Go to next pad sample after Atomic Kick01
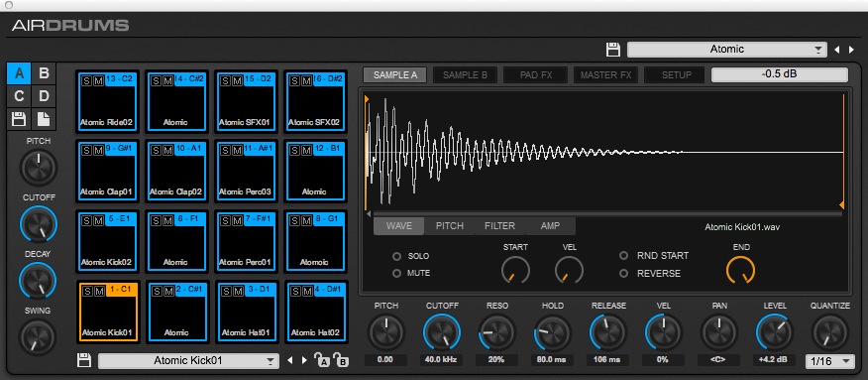 coord(304,360)
